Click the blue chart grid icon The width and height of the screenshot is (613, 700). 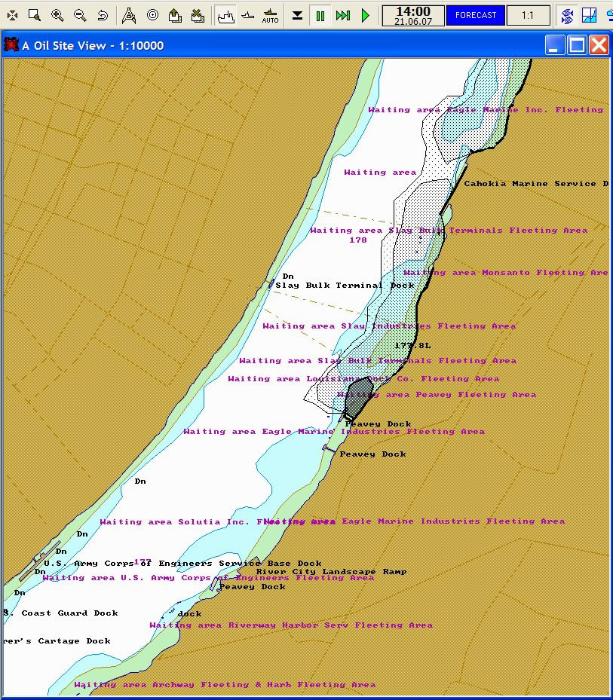[x=590, y=16]
